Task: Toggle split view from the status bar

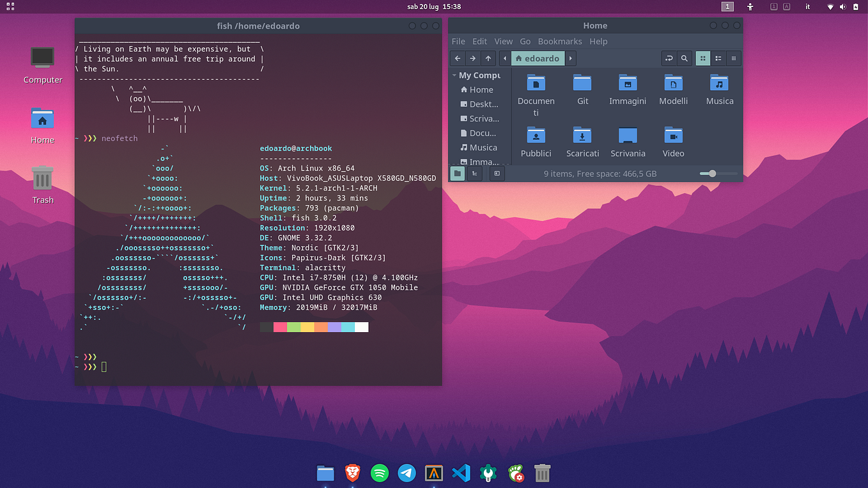Action: pos(497,173)
